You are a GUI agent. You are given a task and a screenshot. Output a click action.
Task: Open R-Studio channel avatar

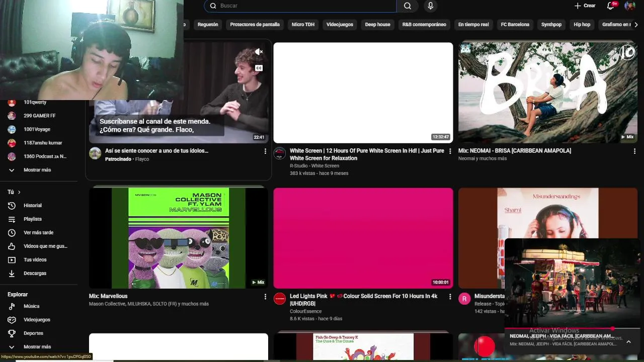coord(280,153)
